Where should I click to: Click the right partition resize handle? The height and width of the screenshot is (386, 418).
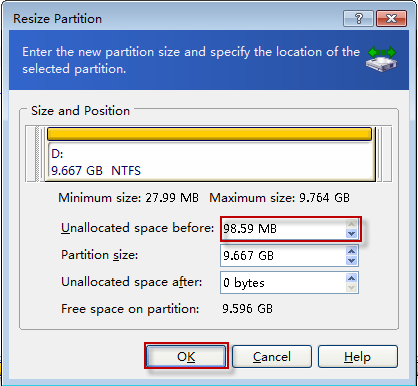pos(379,154)
